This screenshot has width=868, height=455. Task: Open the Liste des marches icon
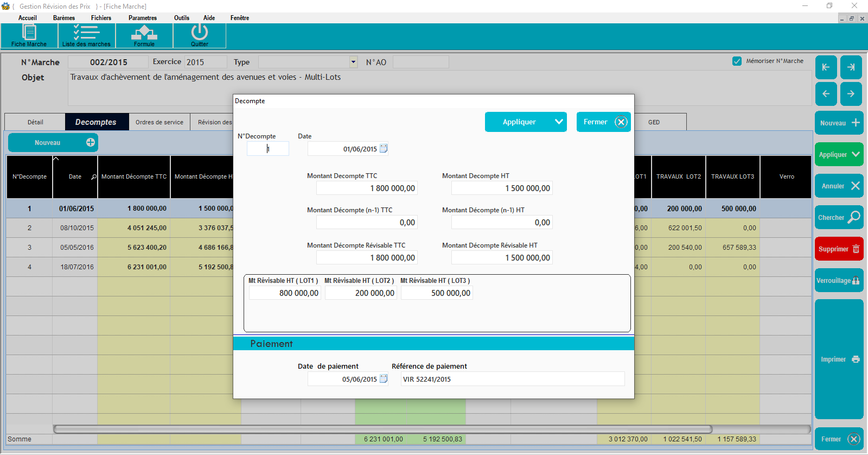(x=86, y=36)
